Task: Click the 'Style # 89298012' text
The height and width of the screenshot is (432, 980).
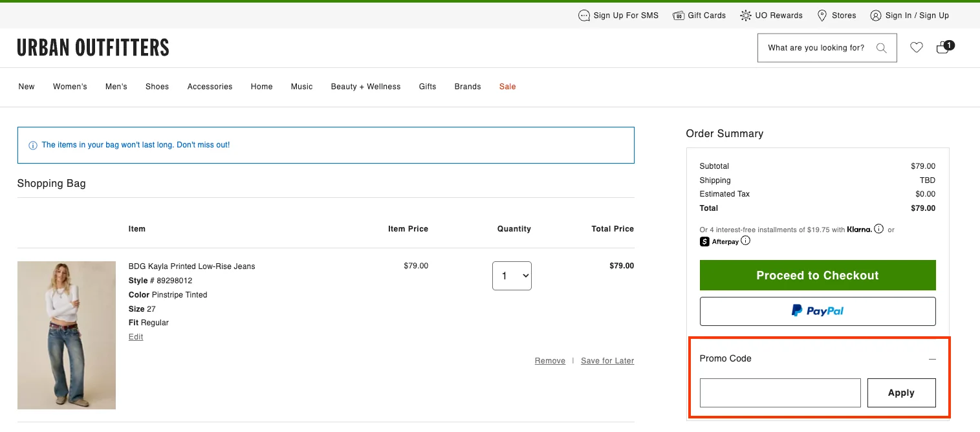Action: coord(160,281)
